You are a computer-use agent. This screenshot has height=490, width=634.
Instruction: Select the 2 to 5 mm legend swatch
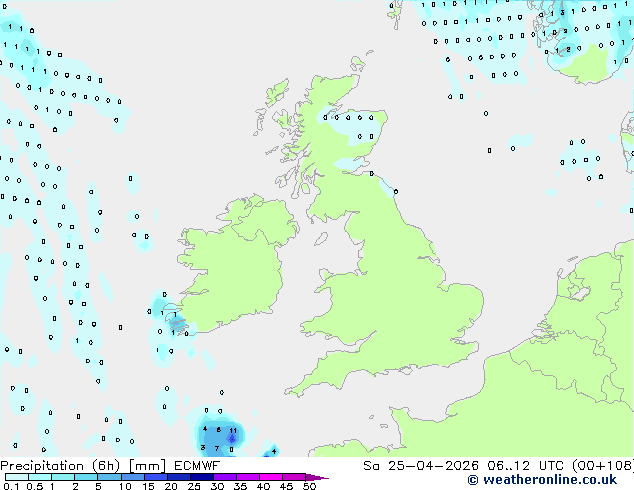coord(86,477)
